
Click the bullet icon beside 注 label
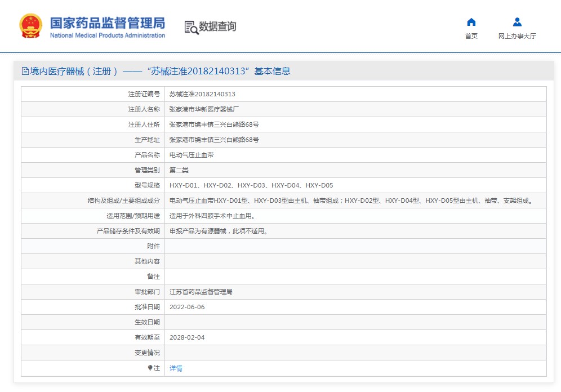click(150, 368)
